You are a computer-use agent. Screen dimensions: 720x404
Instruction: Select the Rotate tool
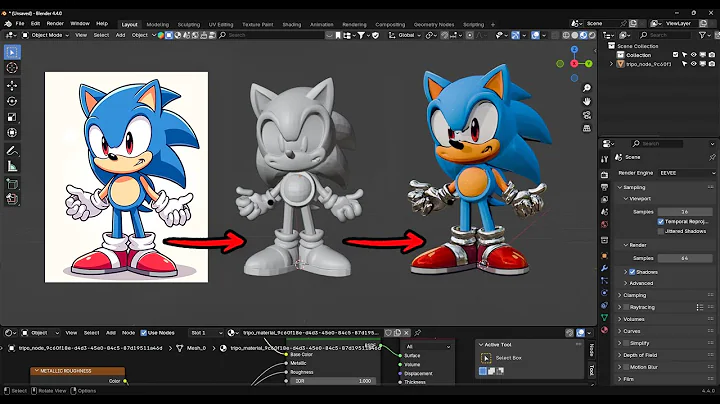[12, 101]
